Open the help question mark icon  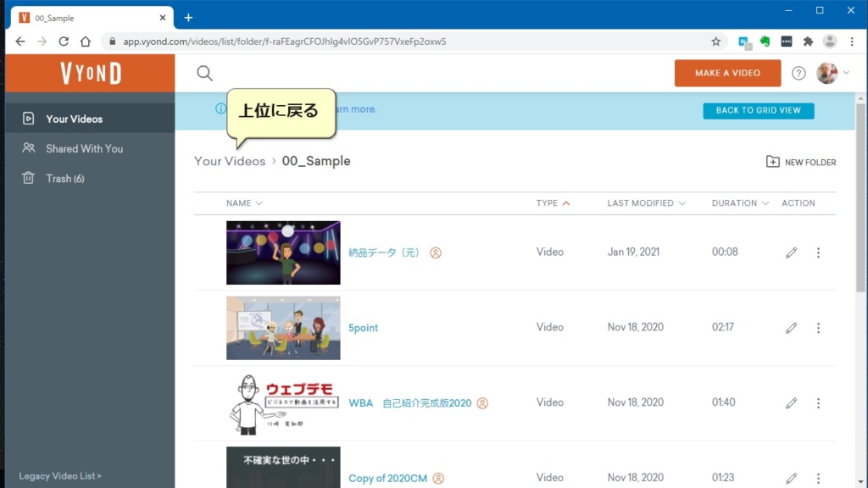[798, 73]
